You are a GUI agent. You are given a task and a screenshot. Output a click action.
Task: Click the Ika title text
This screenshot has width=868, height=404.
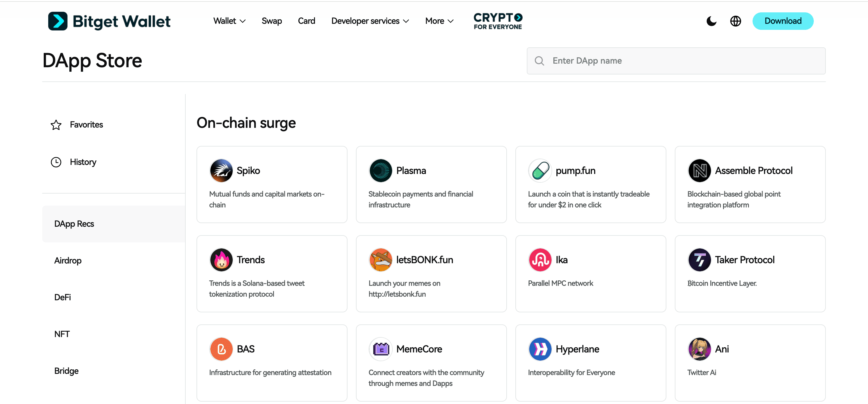[561, 260]
